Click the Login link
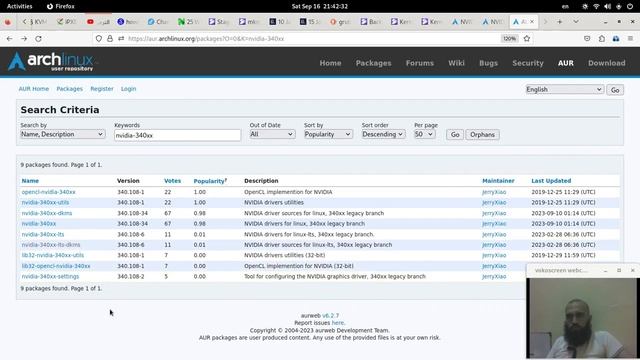 click(x=128, y=89)
